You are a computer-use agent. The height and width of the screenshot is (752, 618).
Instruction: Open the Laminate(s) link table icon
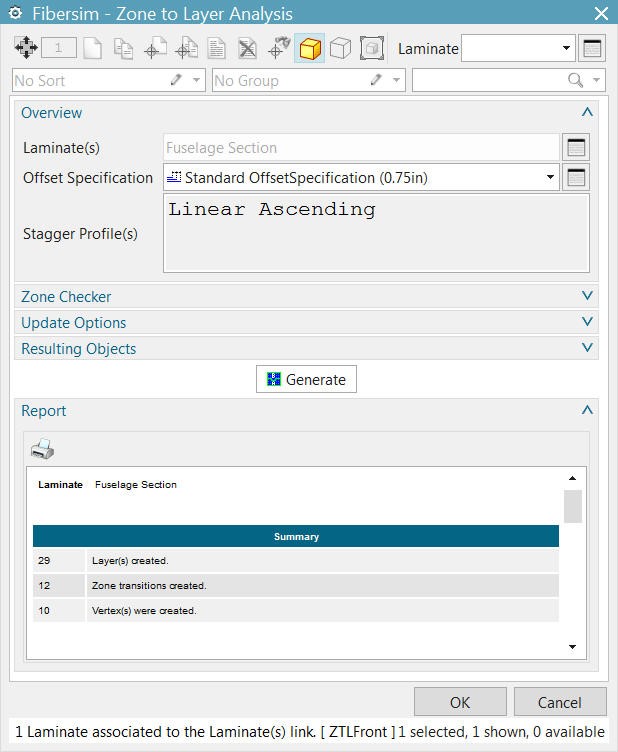pos(576,148)
